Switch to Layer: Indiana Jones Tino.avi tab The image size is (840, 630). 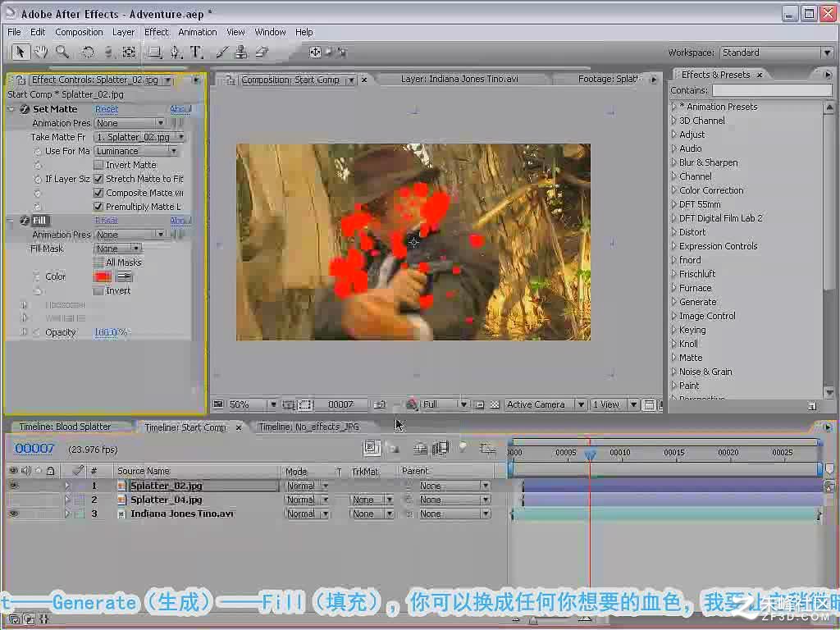click(x=459, y=79)
